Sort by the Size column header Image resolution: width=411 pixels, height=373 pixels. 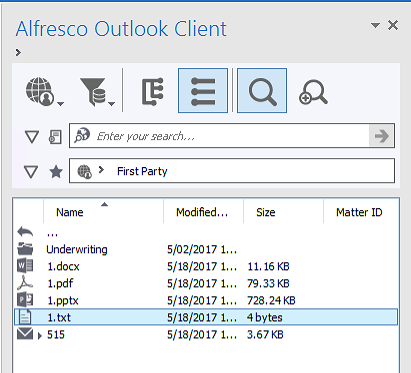(x=266, y=212)
